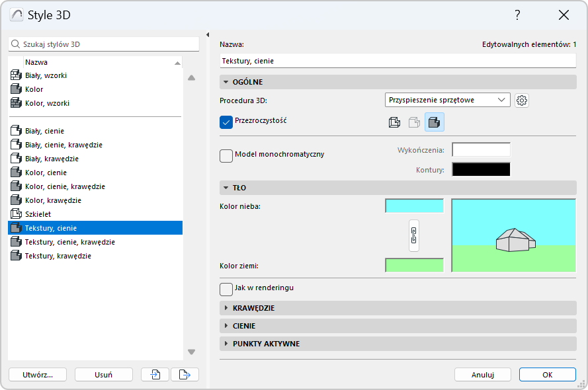Click the Anuluj button
Viewport: 588px width, 390px height.
482,375
